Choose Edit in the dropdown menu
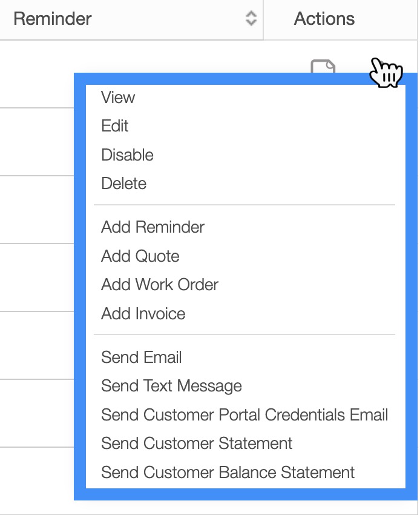 (115, 126)
